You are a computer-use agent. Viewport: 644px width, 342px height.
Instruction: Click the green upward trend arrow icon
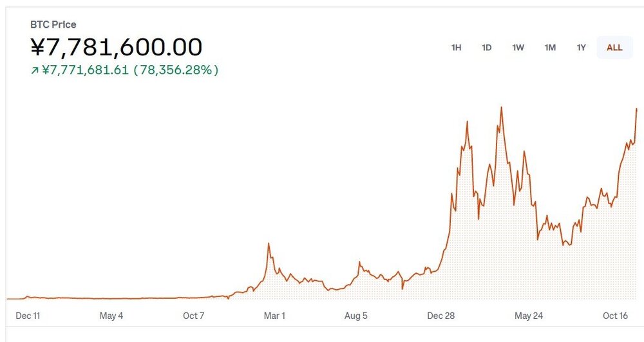pos(35,71)
